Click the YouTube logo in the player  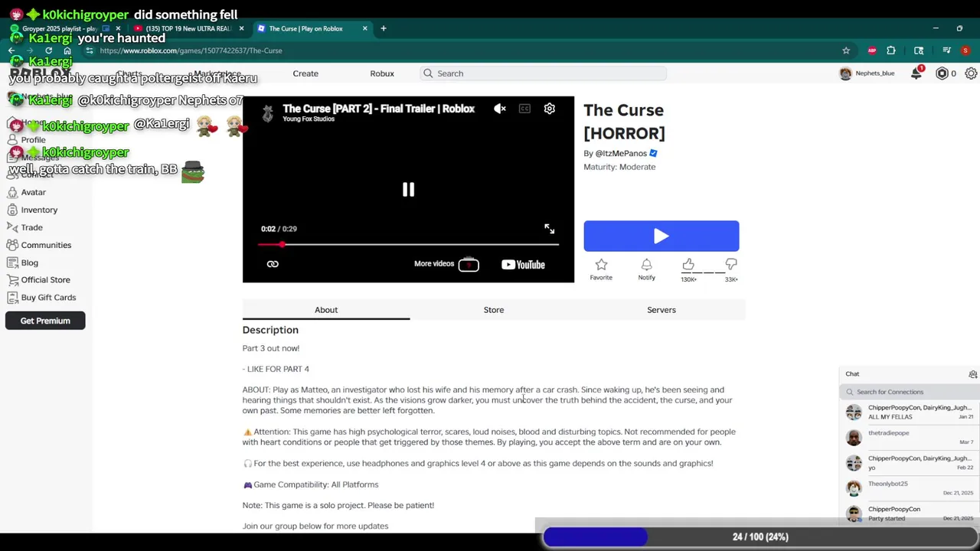click(x=523, y=265)
